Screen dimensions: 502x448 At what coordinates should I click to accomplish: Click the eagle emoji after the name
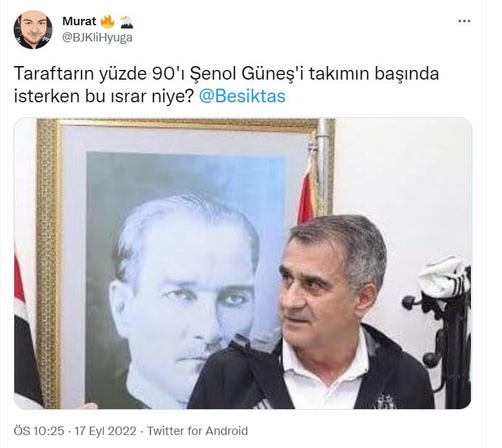pyautogui.click(x=126, y=22)
